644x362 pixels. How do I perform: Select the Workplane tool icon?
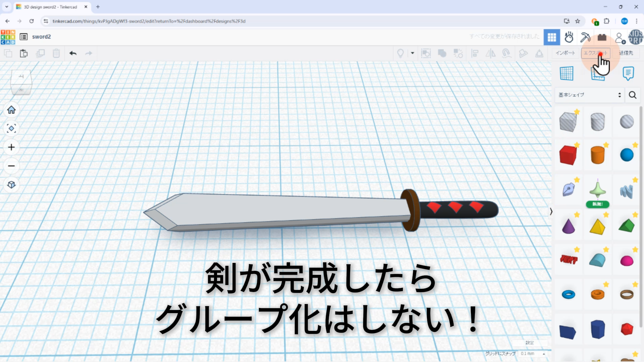(x=567, y=73)
